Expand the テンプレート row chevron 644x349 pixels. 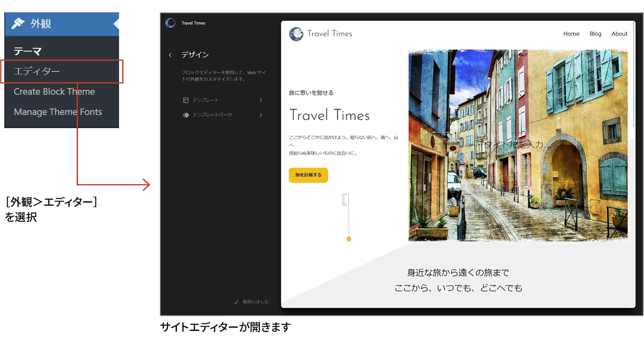point(261,100)
